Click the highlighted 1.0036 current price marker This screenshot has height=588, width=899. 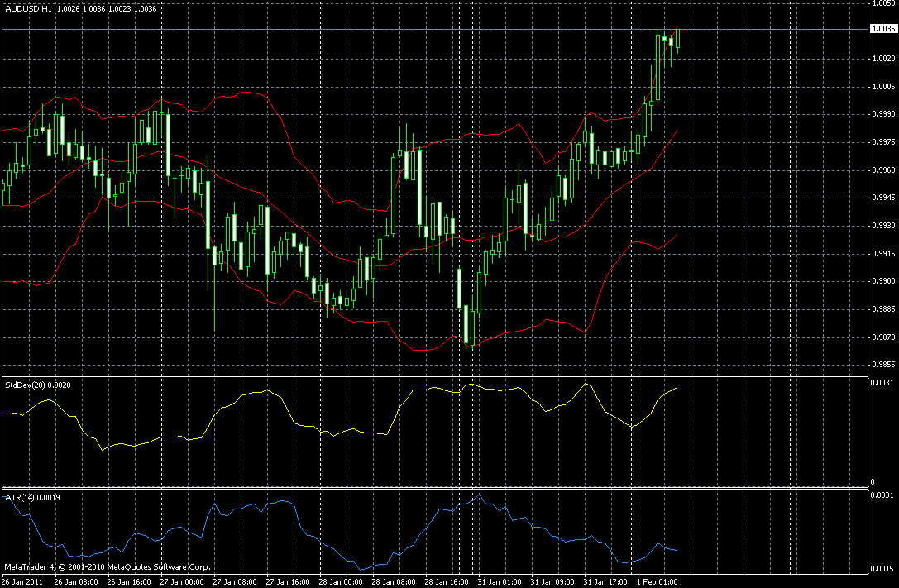click(x=883, y=29)
